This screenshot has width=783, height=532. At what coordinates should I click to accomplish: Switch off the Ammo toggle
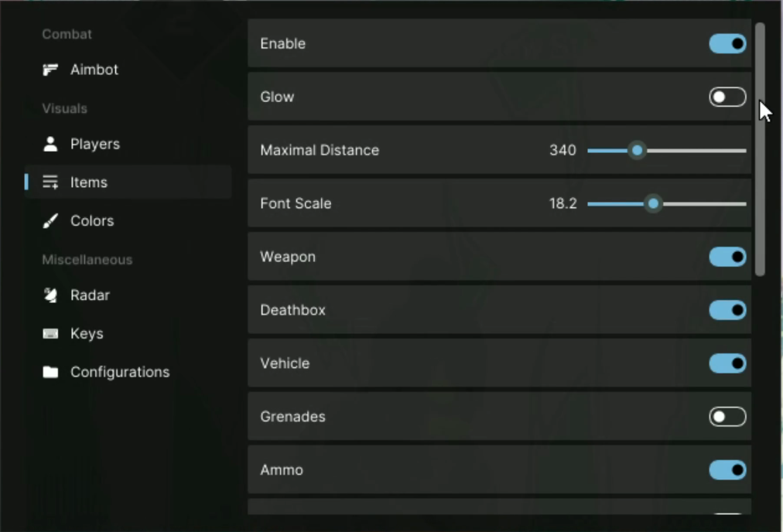(727, 469)
